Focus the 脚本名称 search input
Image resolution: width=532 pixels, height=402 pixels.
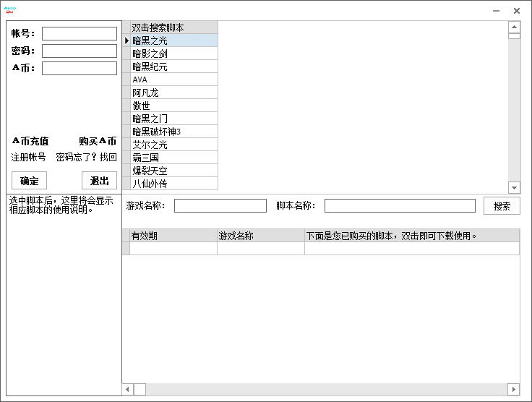click(400, 205)
